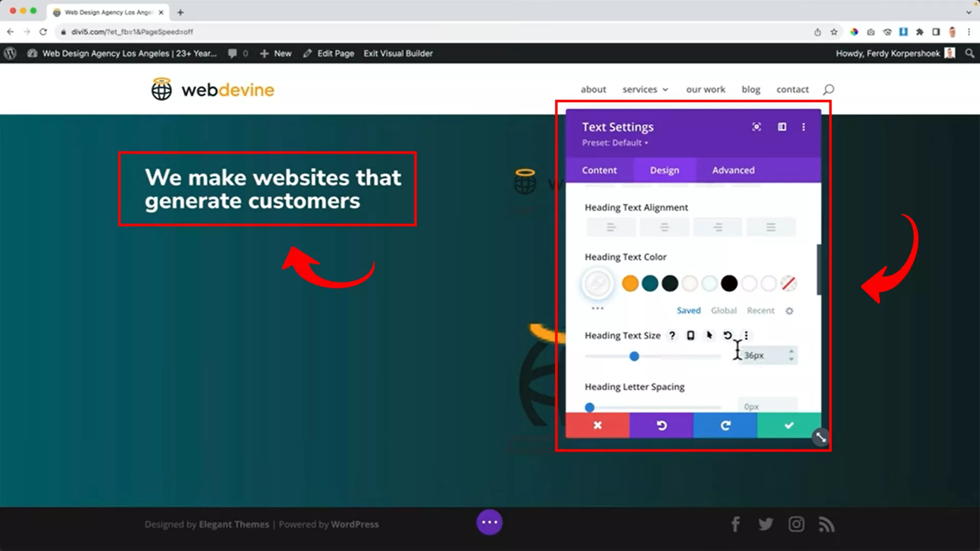Click the snap modal sidebar icon in header
The width and height of the screenshot is (980, 551).
(782, 127)
